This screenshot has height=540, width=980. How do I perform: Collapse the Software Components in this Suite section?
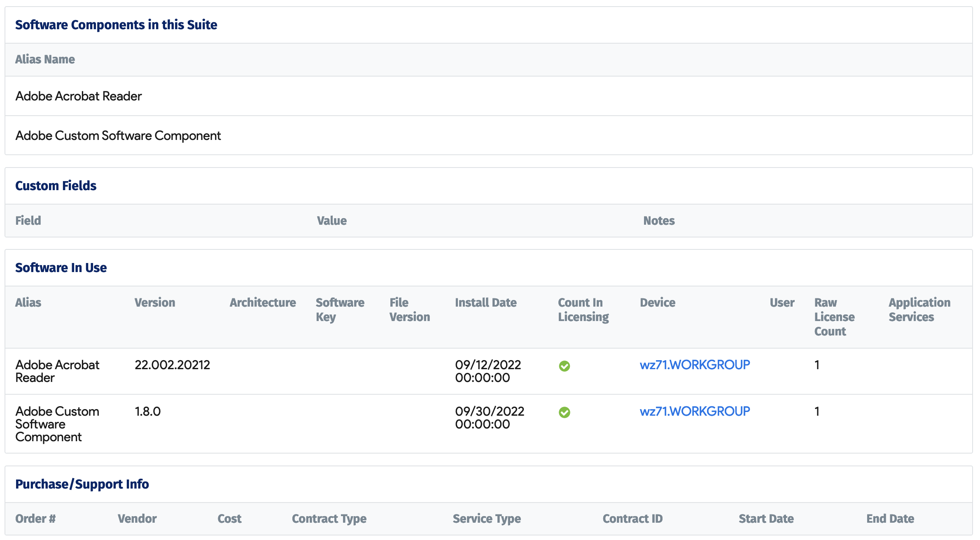(x=116, y=25)
